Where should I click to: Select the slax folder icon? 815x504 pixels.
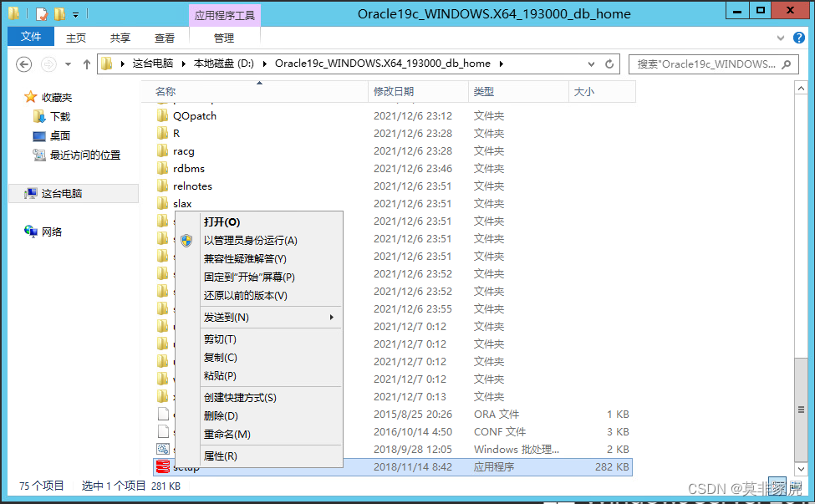(163, 203)
